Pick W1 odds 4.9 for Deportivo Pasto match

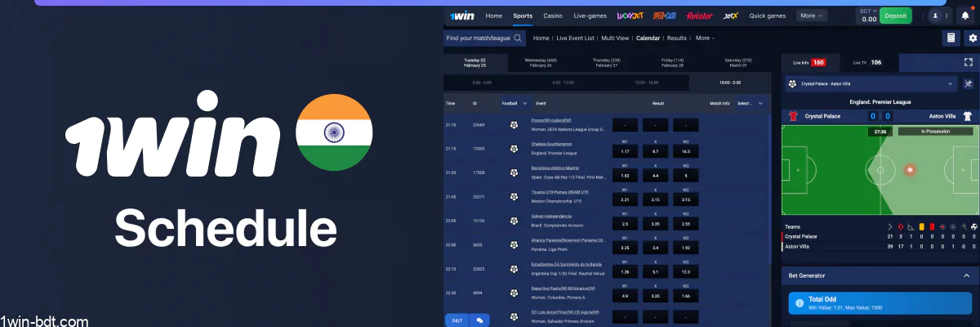click(x=625, y=295)
